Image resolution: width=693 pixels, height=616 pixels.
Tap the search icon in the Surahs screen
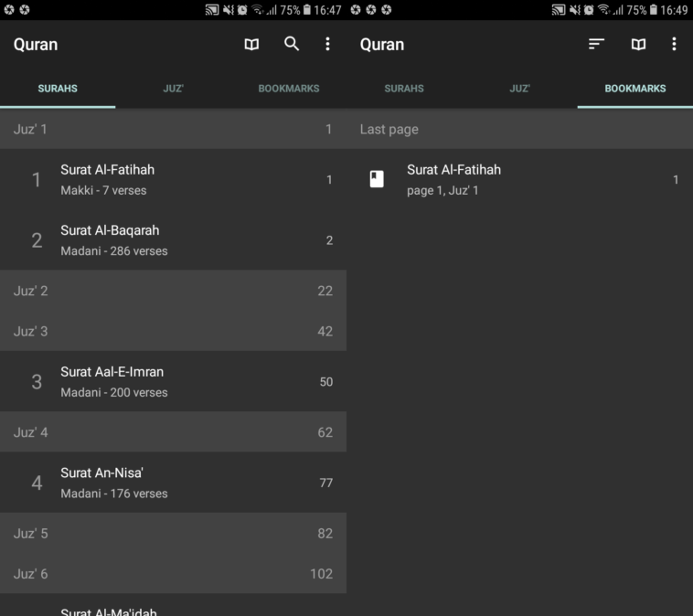(292, 44)
